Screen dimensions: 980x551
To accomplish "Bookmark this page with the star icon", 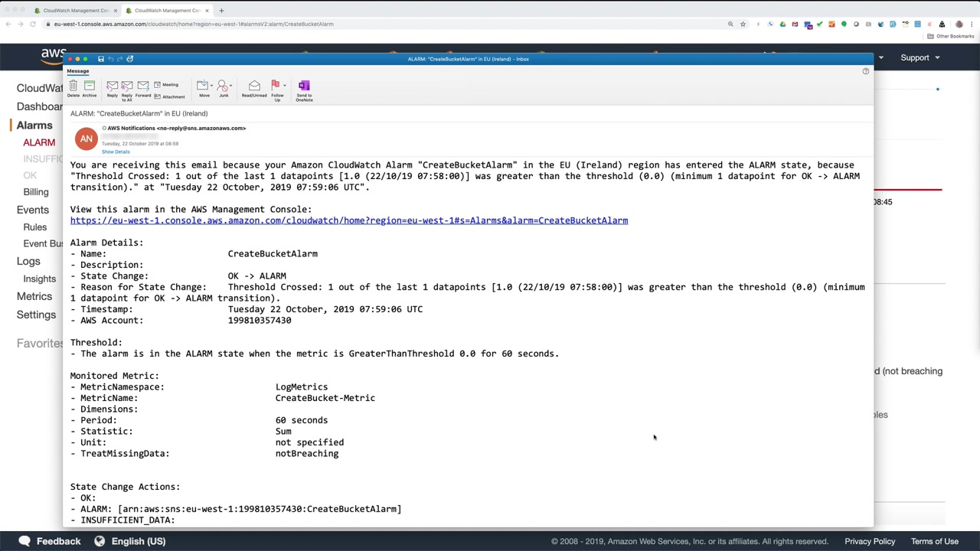I will [x=743, y=24].
